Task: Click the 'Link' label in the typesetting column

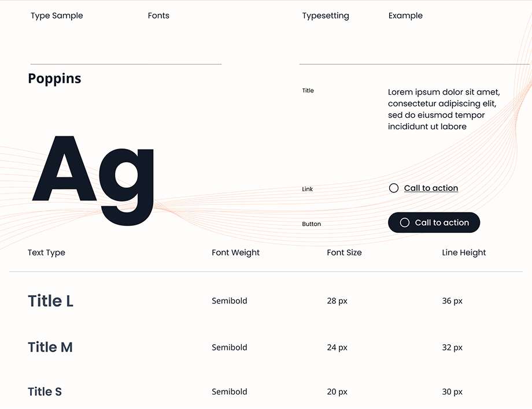Action: [x=307, y=188]
